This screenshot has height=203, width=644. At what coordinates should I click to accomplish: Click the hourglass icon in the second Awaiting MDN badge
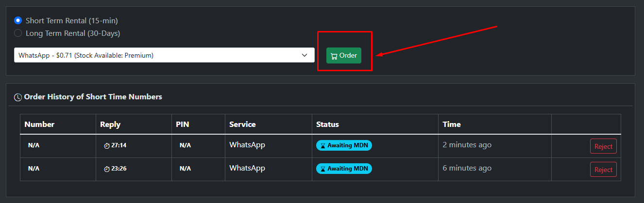(322, 169)
